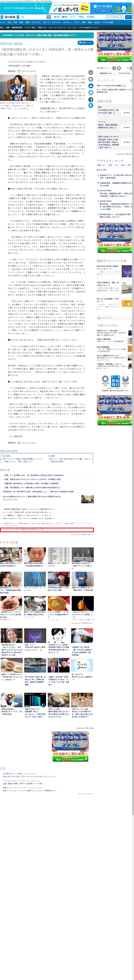
Task: Open the search magnifier icon in header
Action: coord(23,17)
